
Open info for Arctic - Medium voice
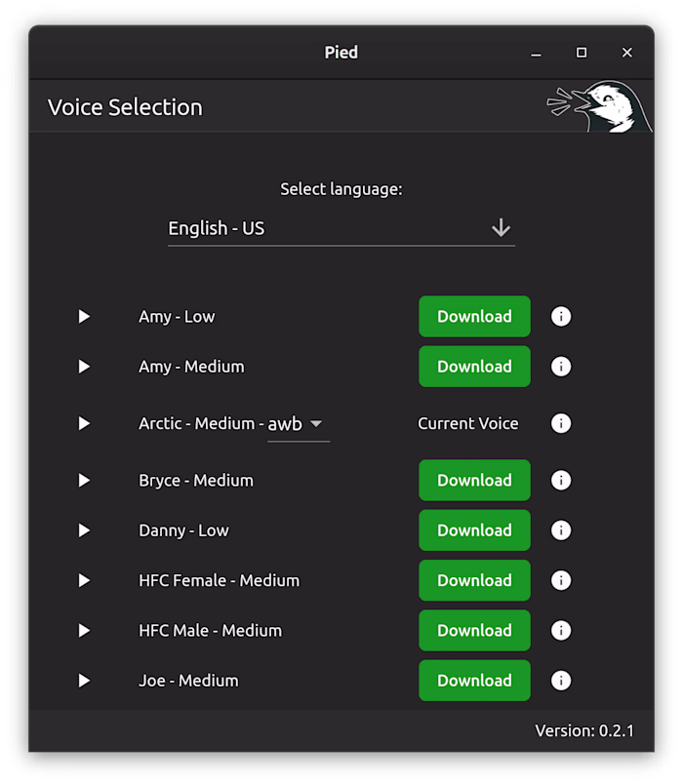[x=561, y=423]
